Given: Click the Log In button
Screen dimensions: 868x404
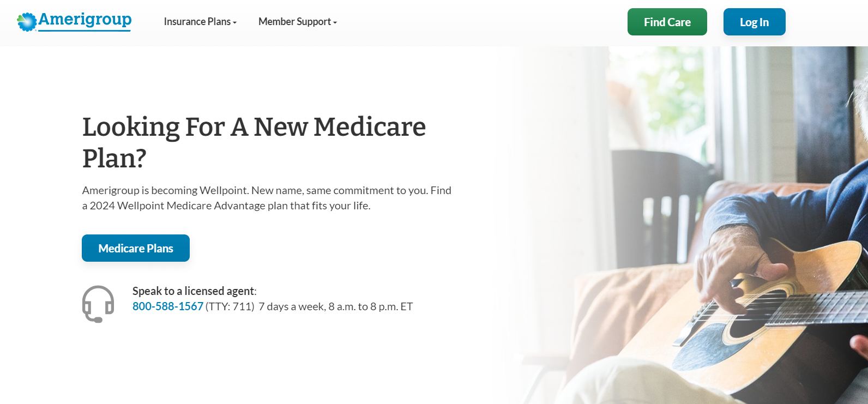Looking at the screenshot, I should pos(754,22).
